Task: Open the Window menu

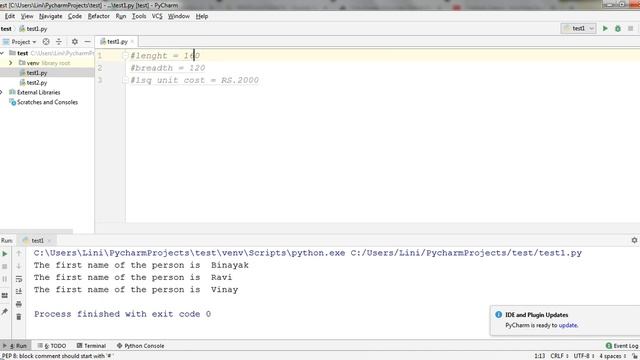Action: 179,16
